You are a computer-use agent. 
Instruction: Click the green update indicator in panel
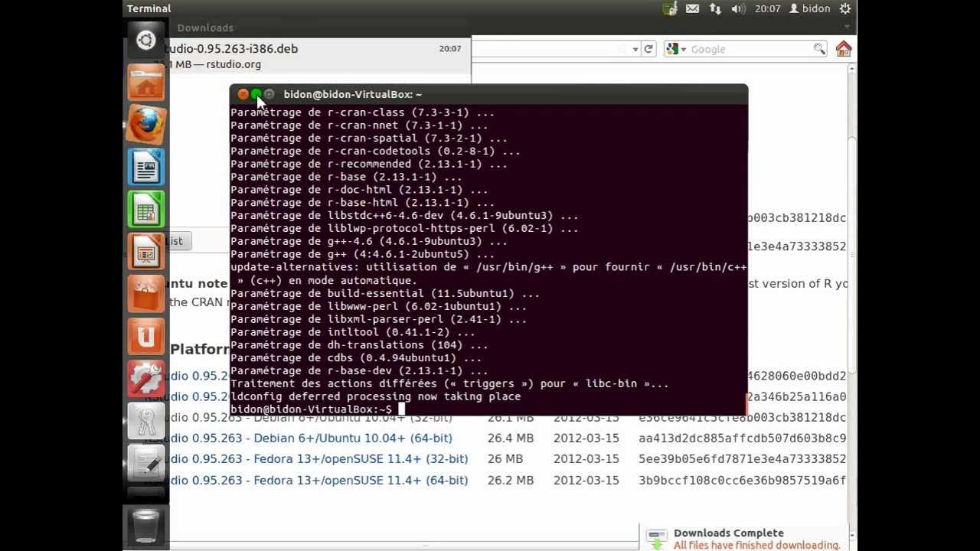(x=670, y=8)
